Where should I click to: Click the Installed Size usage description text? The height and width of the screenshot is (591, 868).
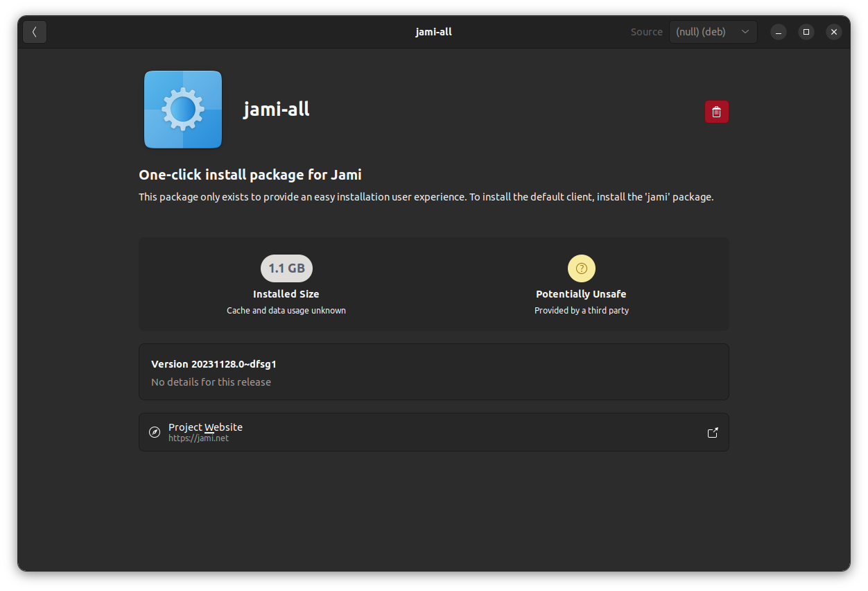point(286,310)
